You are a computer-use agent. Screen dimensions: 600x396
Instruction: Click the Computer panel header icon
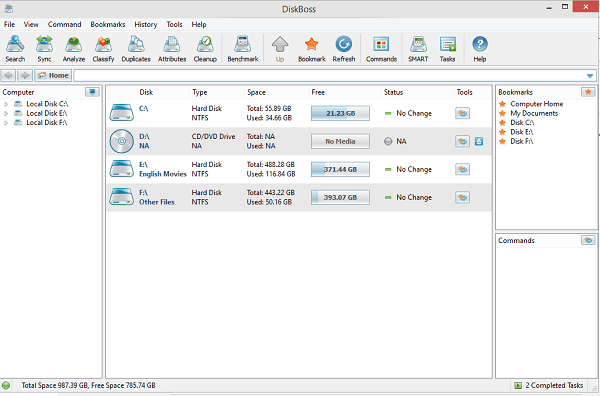[92, 92]
